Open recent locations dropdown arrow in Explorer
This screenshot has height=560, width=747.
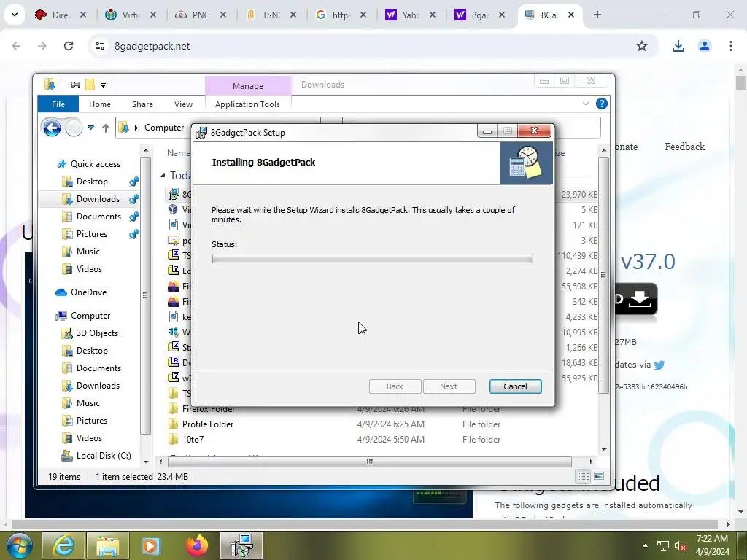coord(90,128)
